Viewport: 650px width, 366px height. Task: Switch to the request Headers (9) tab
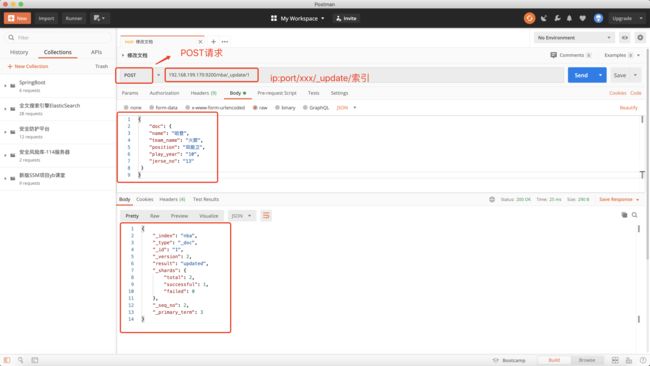(x=203, y=93)
